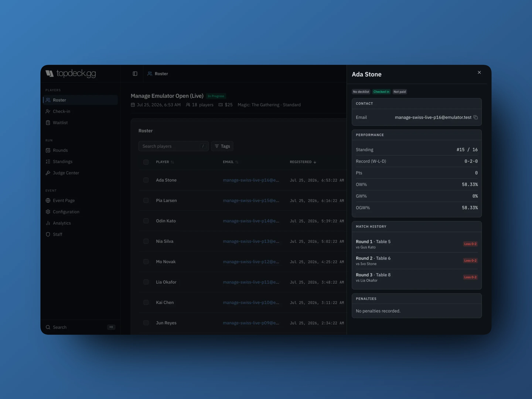The image size is (532, 399).
Task: Click the Search magnifier icon in sidebar
Action: (48, 327)
